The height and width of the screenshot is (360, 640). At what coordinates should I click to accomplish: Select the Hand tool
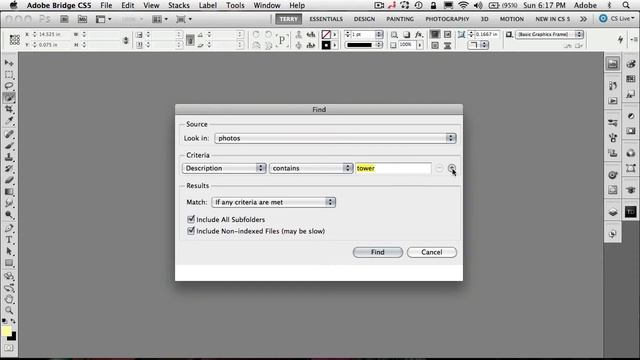9,300
